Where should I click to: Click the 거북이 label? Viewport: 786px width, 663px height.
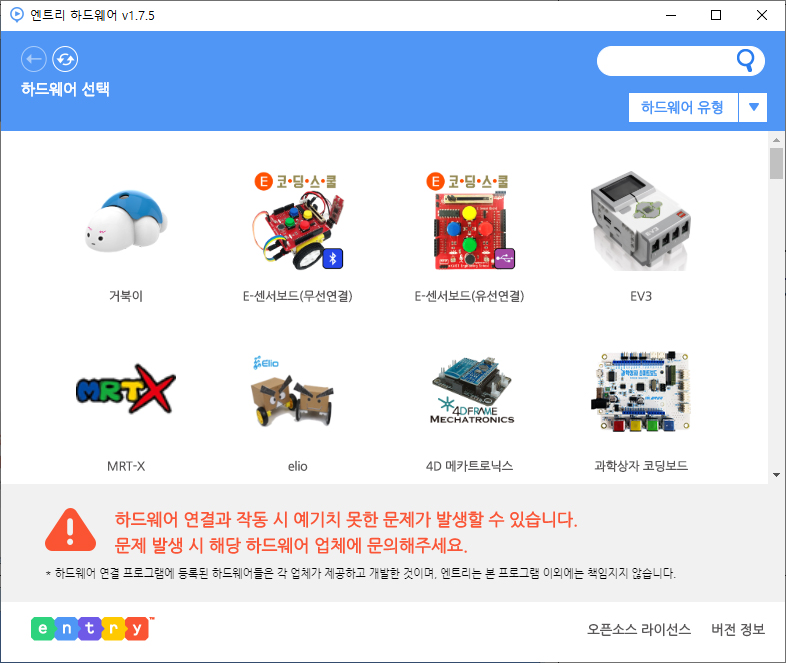(x=126, y=296)
